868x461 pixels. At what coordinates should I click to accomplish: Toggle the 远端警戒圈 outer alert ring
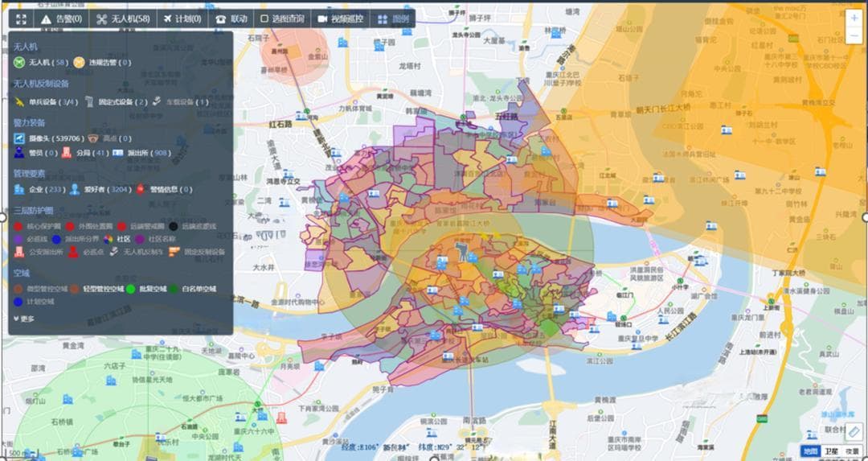(141, 226)
